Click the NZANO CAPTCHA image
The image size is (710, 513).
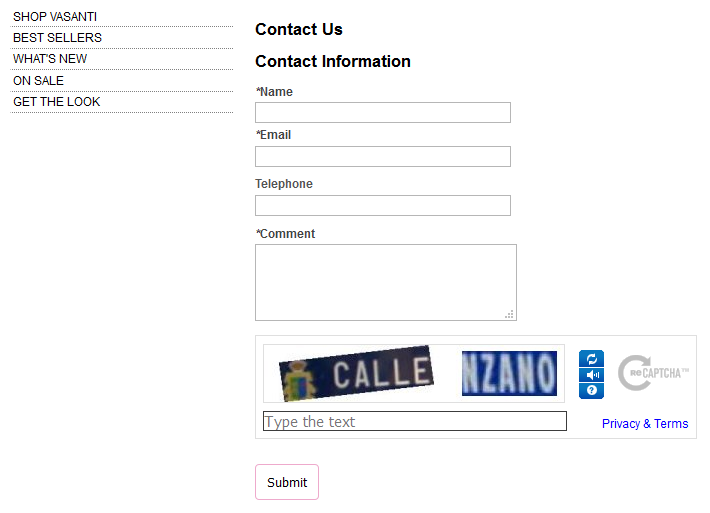[x=509, y=373]
